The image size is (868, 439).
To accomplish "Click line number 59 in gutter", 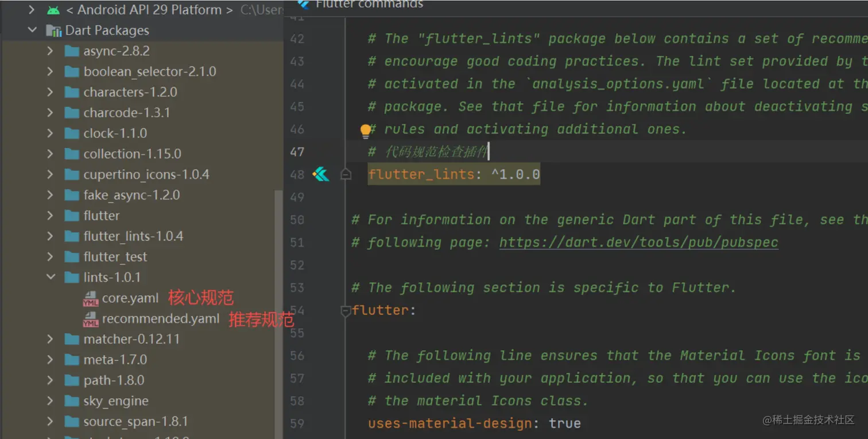I will point(297,423).
